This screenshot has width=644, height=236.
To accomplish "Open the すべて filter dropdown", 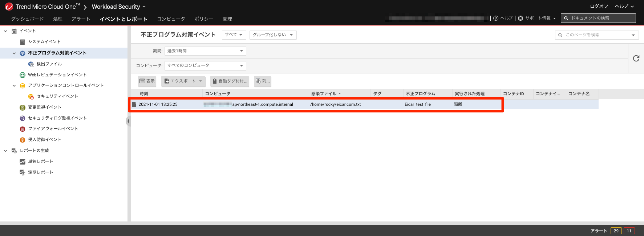I will (234, 35).
